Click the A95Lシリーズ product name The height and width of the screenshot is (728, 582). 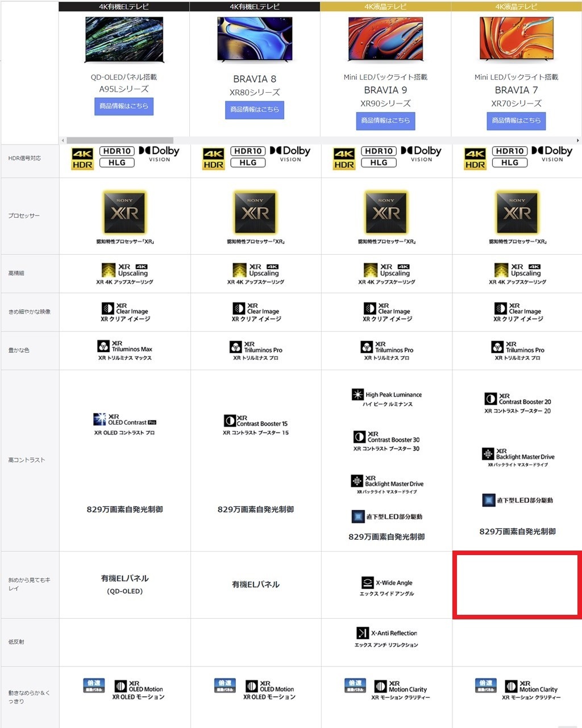[x=124, y=89]
